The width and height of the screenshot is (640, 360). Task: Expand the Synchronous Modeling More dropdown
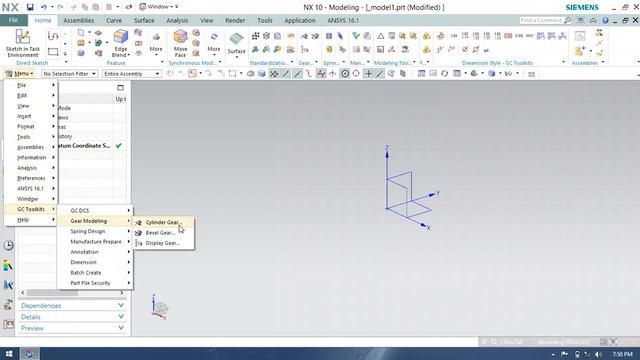pyautogui.click(x=214, y=43)
